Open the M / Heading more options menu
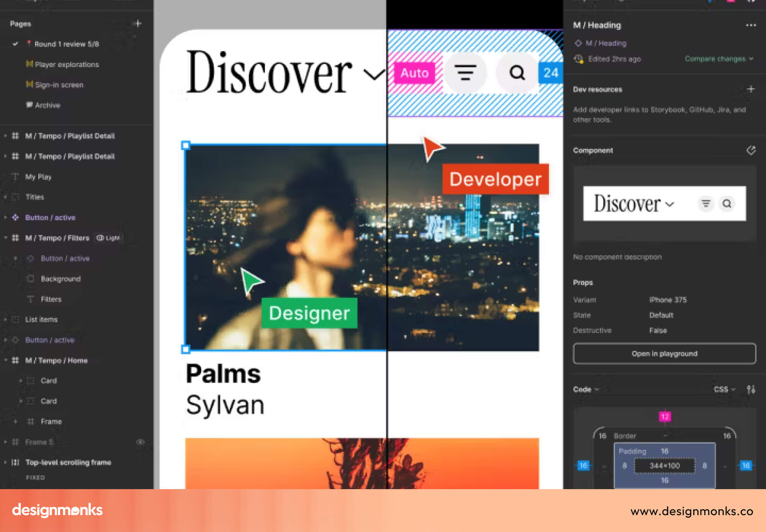The image size is (766, 532). point(751,25)
